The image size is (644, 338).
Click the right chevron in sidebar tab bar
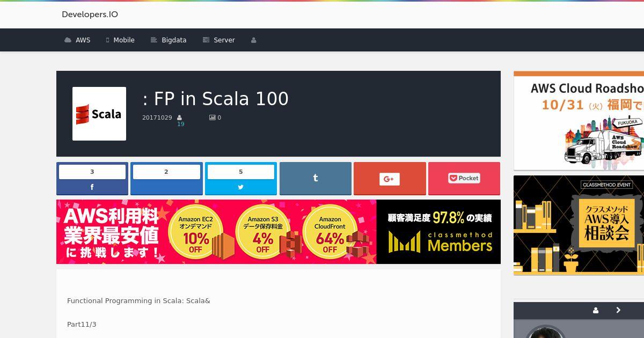tap(618, 310)
